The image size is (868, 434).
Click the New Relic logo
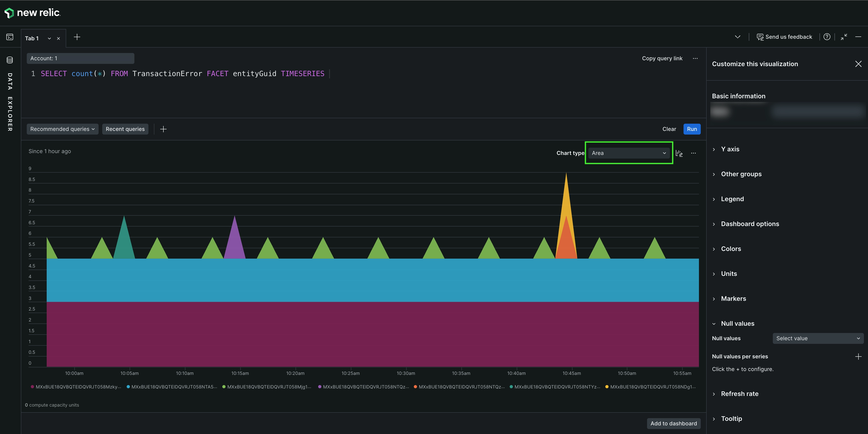click(x=32, y=13)
